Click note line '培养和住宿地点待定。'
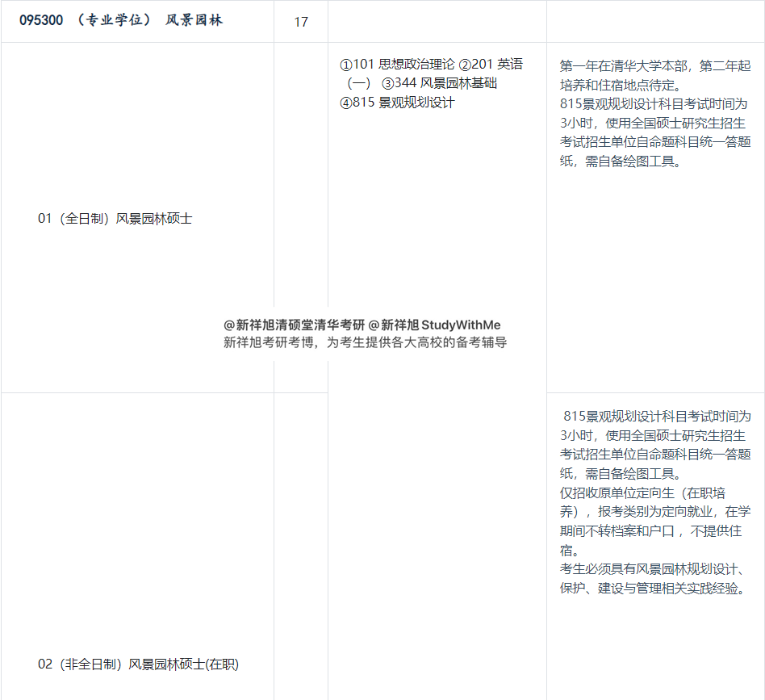The height and width of the screenshot is (700, 765). click(620, 86)
